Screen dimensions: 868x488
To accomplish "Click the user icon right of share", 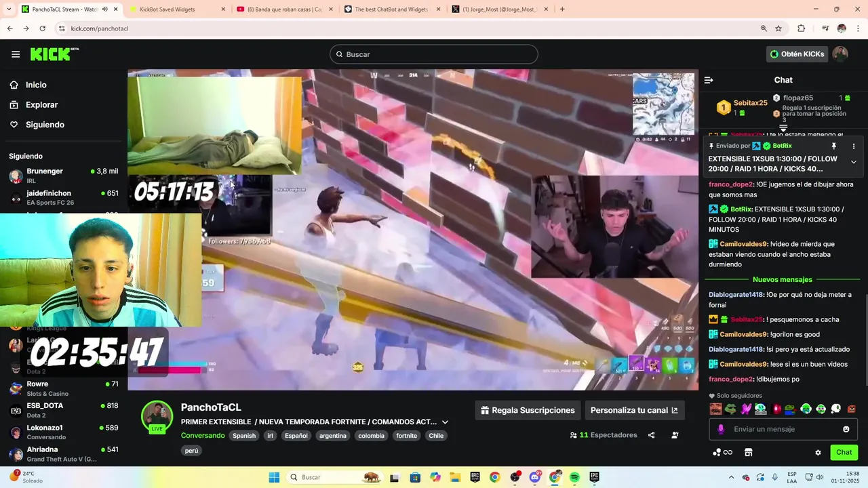I will [675, 435].
